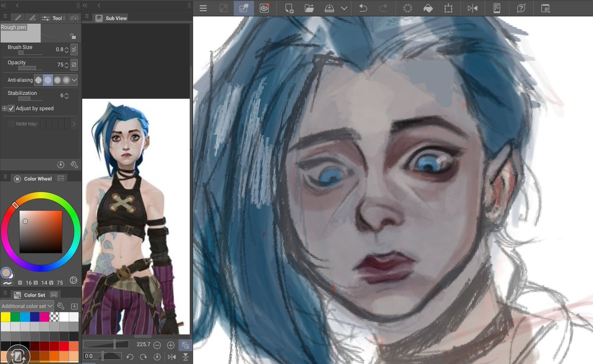Create a new canvas file
The image size is (593, 364).
289,8
